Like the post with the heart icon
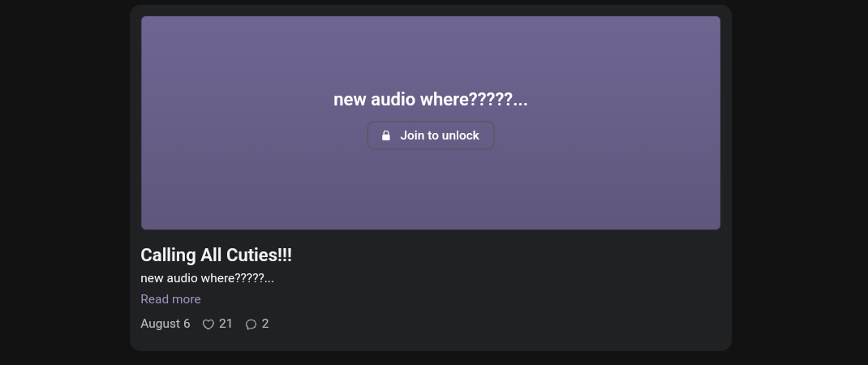 click(x=208, y=324)
